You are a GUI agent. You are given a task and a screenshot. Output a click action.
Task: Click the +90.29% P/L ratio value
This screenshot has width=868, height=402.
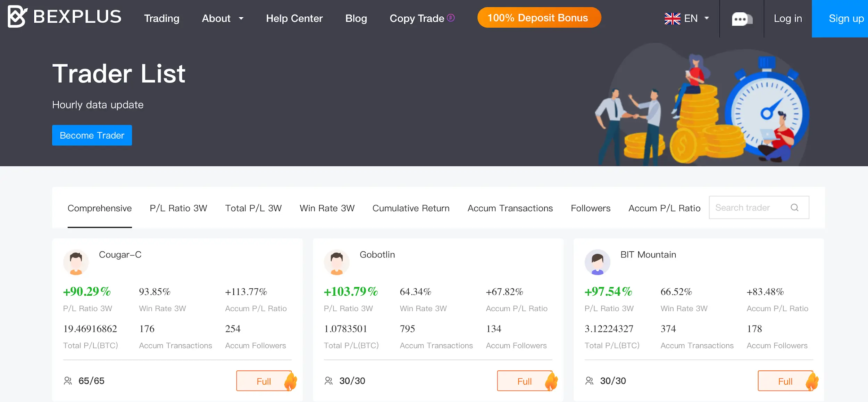tap(87, 291)
